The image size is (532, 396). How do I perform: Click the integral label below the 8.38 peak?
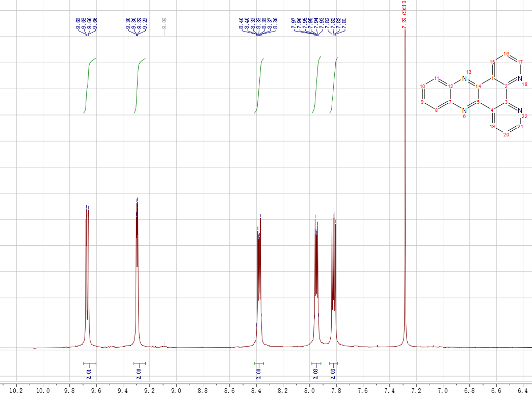click(x=259, y=375)
